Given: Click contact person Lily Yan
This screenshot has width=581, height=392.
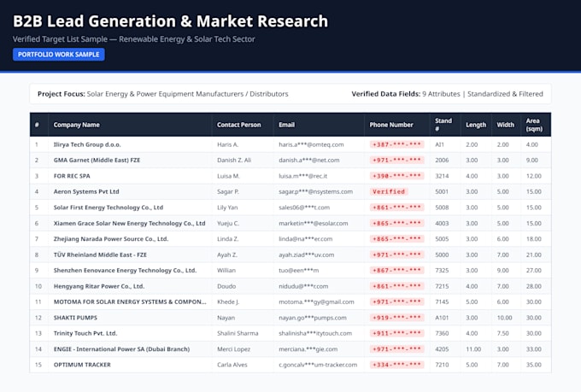Looking at the screenshot, I should (227, 208).
